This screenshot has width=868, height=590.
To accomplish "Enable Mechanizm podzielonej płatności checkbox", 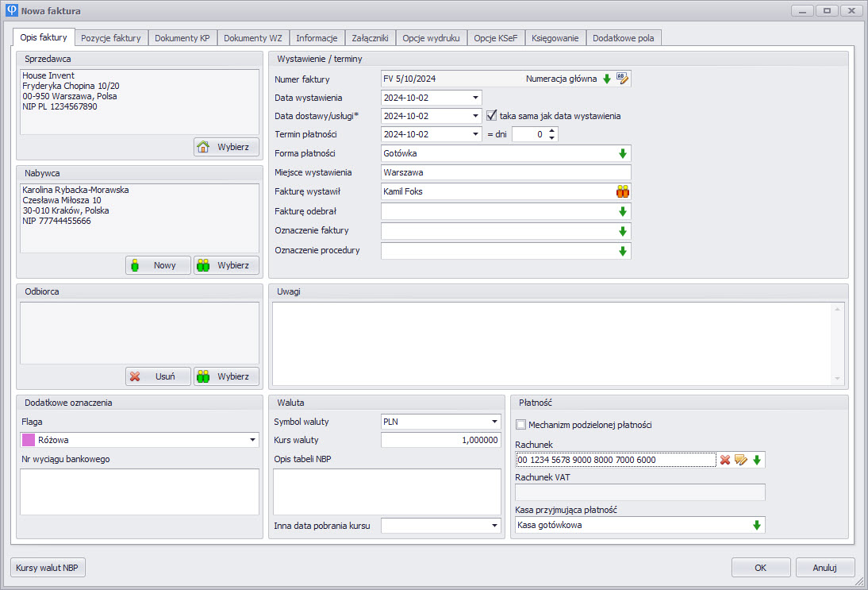I will click(521, 425).
